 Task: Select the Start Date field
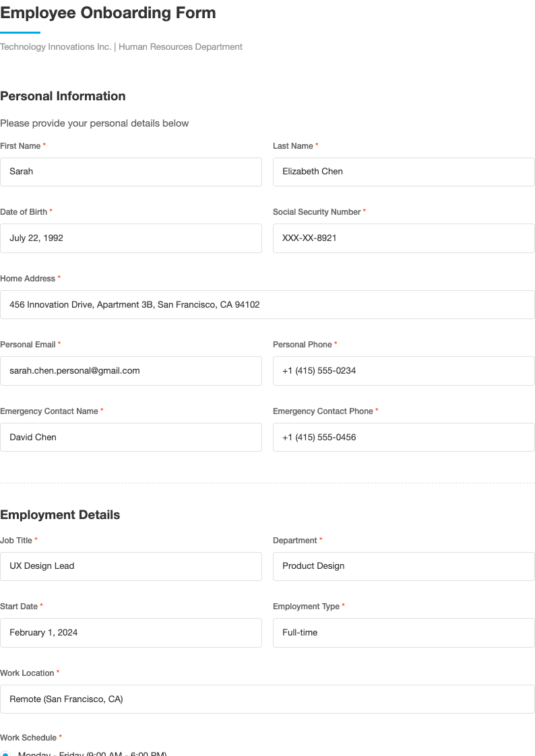coord(131,632)
